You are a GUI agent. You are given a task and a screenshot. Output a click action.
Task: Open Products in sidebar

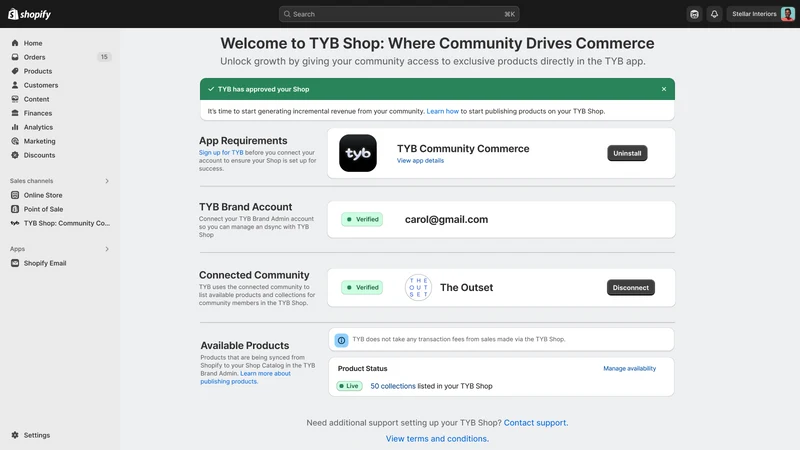pos(38,71)
